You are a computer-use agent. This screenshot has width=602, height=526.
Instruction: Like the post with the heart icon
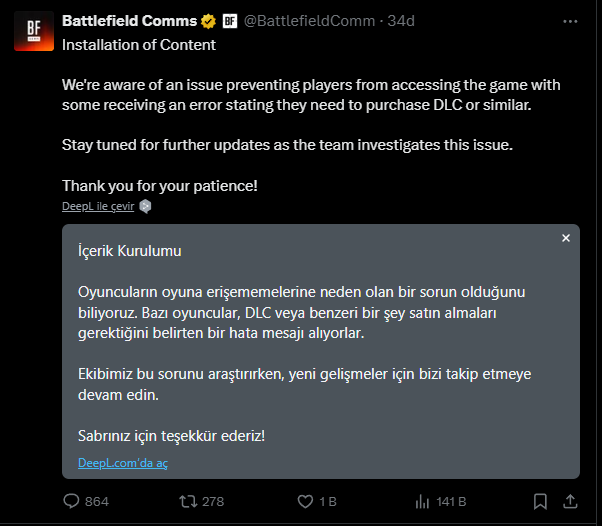click(302, 501)
